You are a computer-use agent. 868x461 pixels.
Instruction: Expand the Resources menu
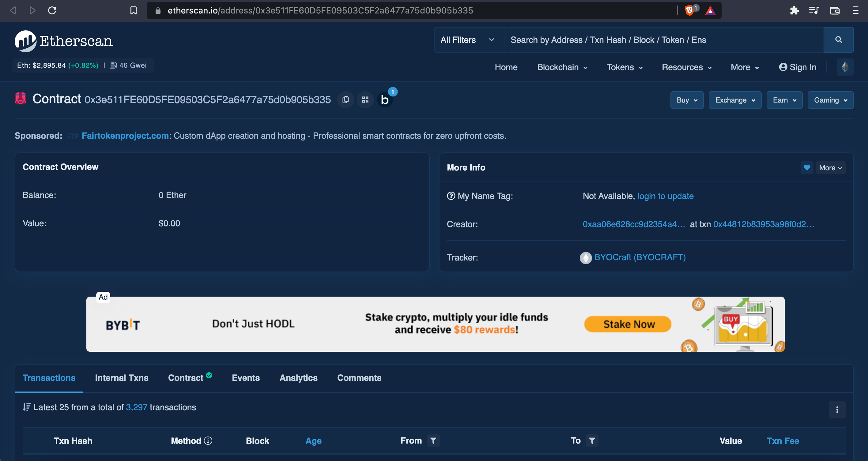pos(687,67)
